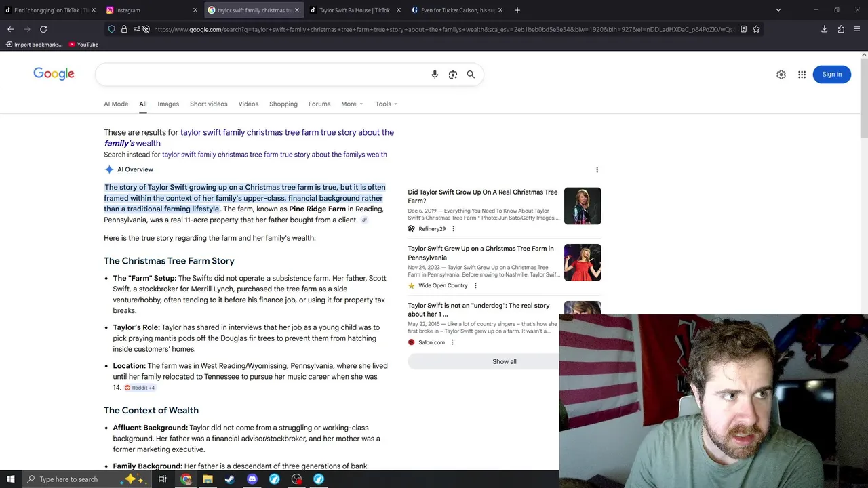Switch to the Tucker Carlson tab

(x=458, y=10)
